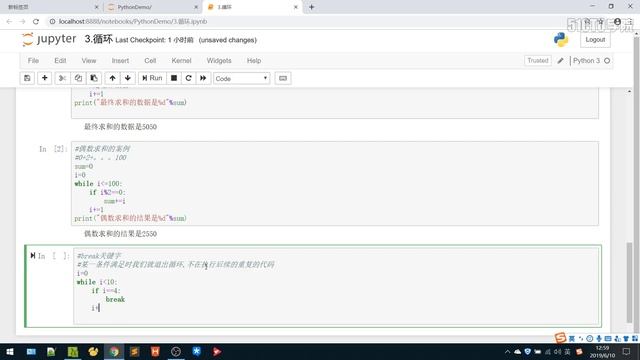This screenshot has height=360, width=640.
Task: Open Sublime Text from the taskbar
Action: (x=135, y=351)
